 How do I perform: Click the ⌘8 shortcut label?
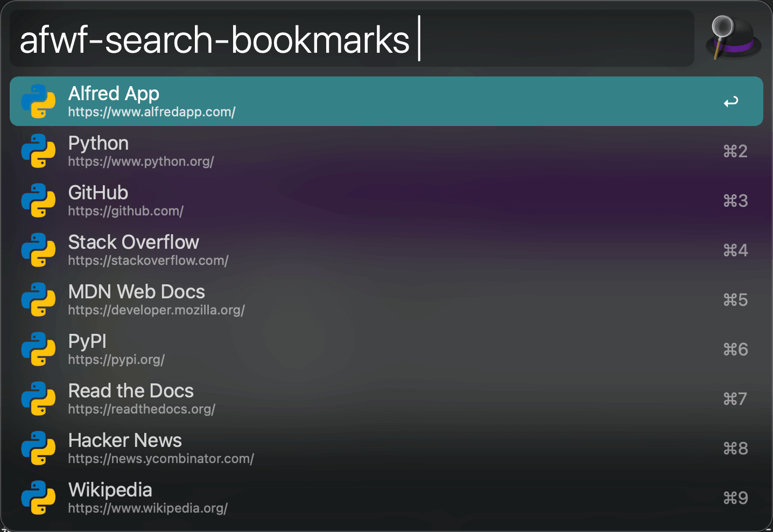(735, 449)
